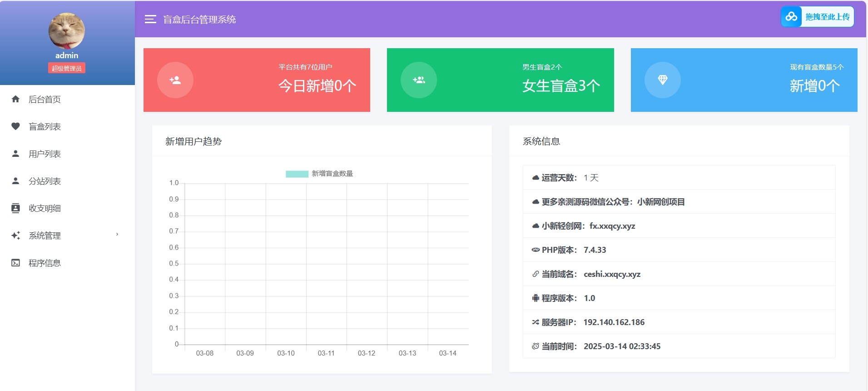Click the cloud icon beside 更多亲测源码微信公众号

pyautogui.click(x=536, y=202)
